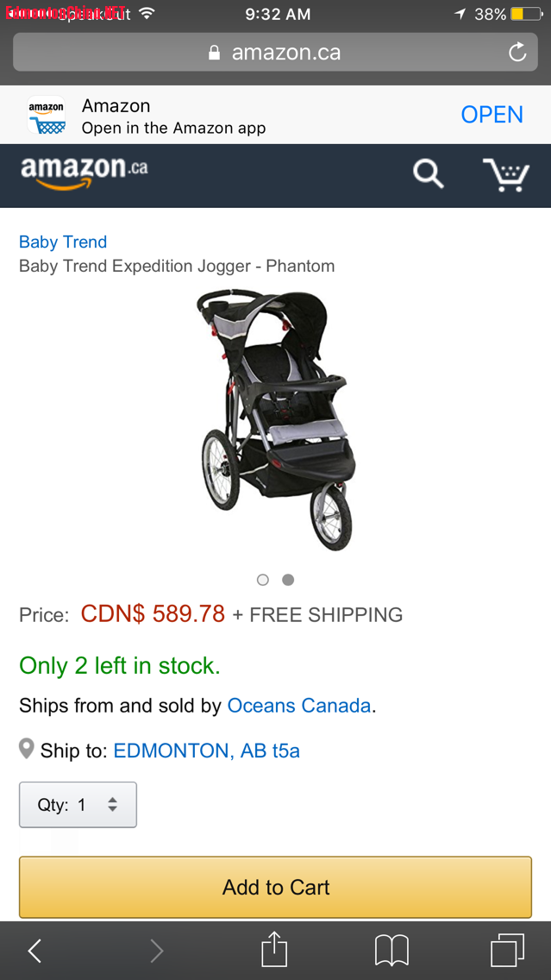551x980 pixels.
Task: Open Safari bookmarks book icon
Action: [391, 951]
